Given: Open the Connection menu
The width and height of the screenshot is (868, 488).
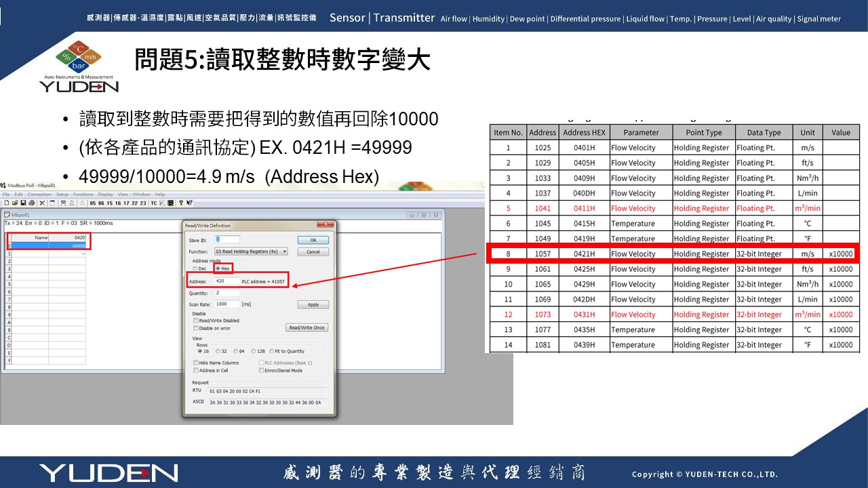Looking at the screenshot, I should coord(39,195).
